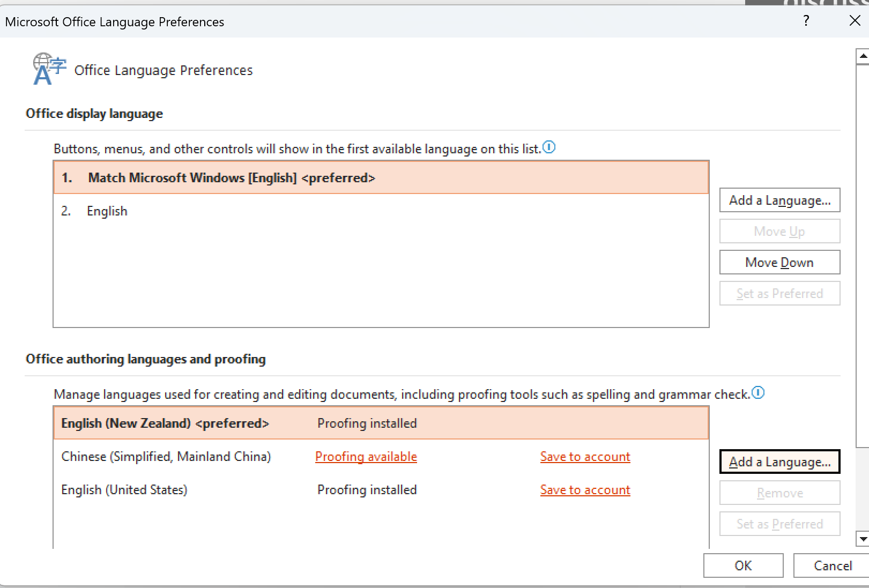Select the English display language row

click(381, 211)
